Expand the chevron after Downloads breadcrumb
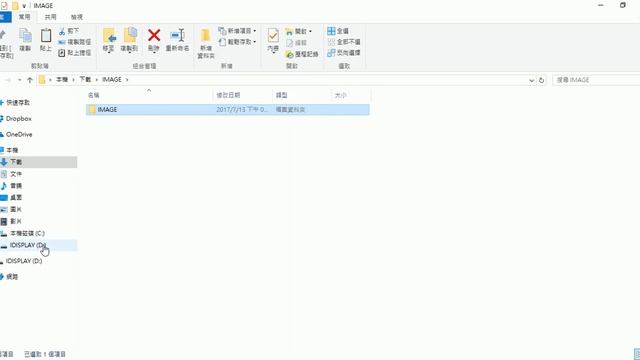Viewport: 640px width, 360px height. point(97,80)
